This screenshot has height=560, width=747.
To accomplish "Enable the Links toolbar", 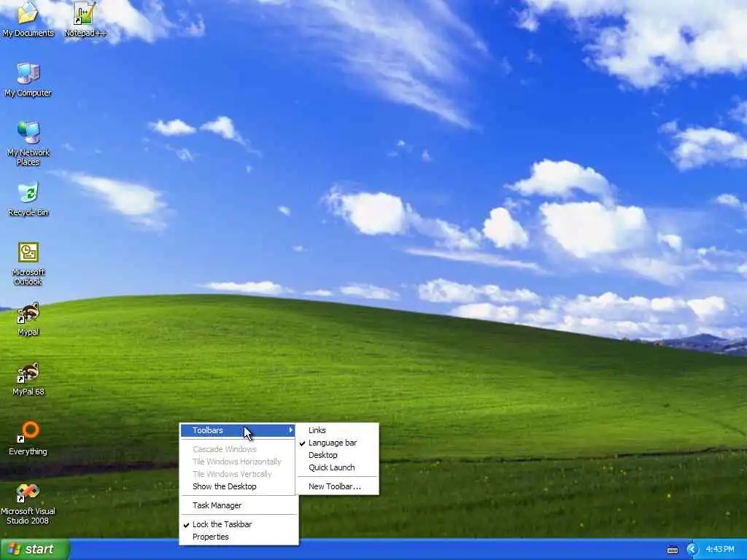I will click(x=337, y=430).
